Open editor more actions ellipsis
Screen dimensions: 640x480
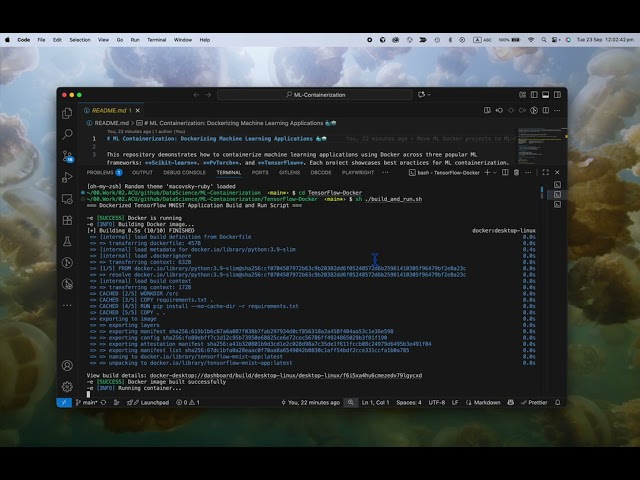click(x=558, y=110)
